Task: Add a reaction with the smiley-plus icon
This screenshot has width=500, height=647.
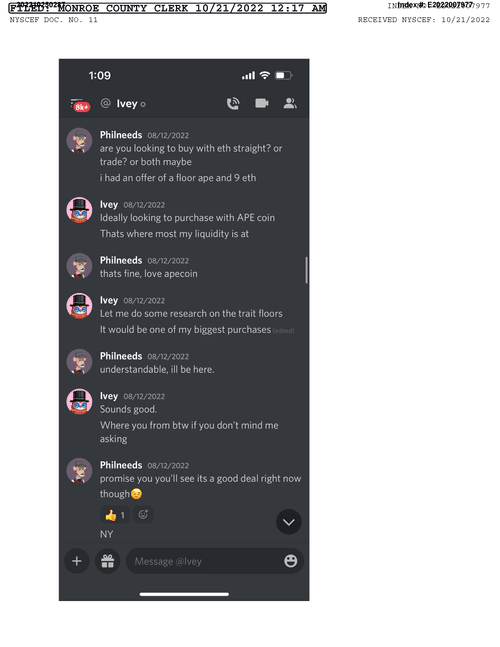Action: coord(143,515)
